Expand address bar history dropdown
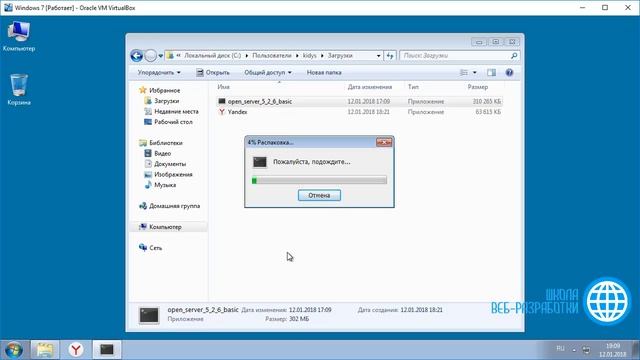Screen dimensions: 640x360 [379, 56]
